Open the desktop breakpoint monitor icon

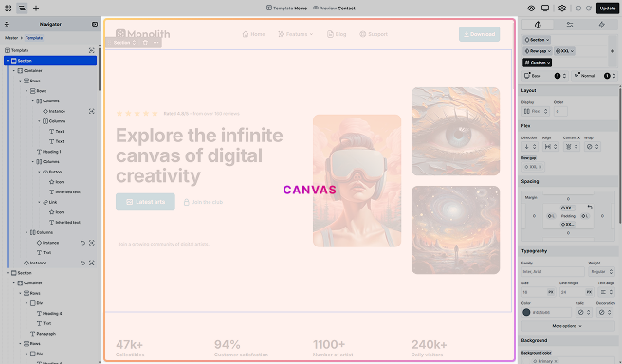[x=545, y=8]
